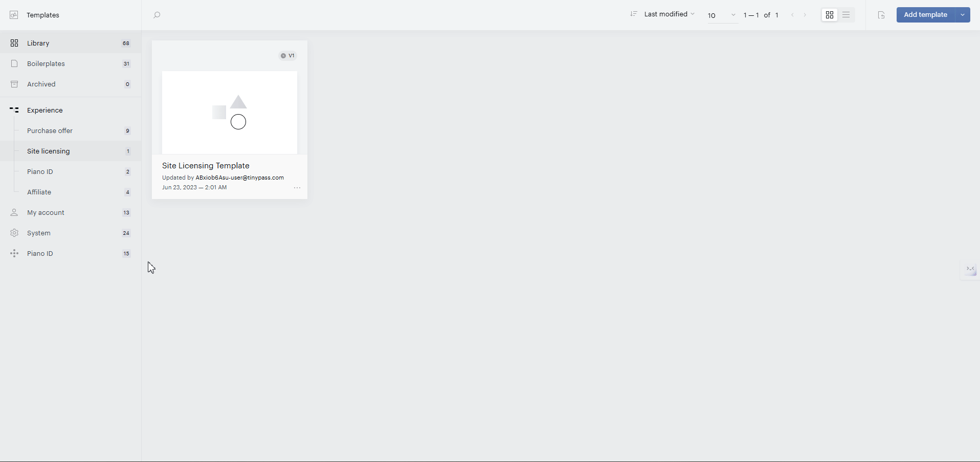Image resolution: width=980 pixels, height=462 pixels.
Task: Click the Boilerplates count badge 31
Action: tap(126, 64)
